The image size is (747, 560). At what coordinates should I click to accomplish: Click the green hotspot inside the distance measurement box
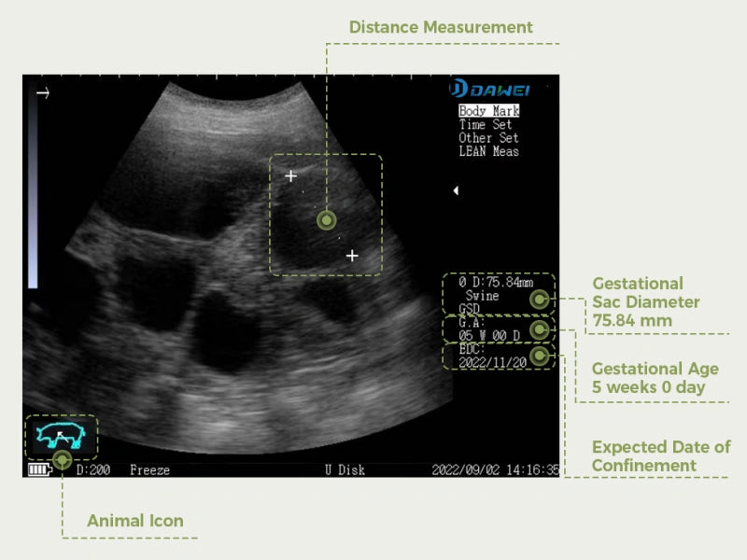click(x=326, y=220)
